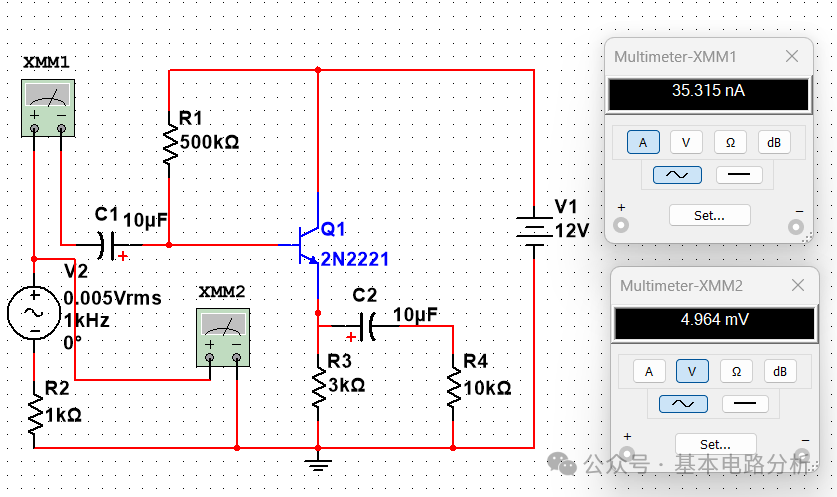Select the XMM2 multimeter instrument icon
837x497 pixels.
tap(223, 337)
